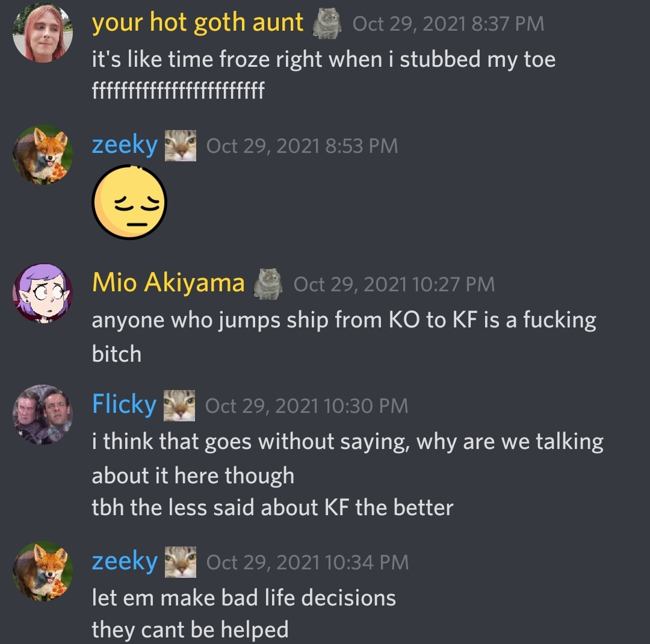The height and width of the screenshot is (644, 650).
Task: Open Mio Akiyama username
Action: pyautogui.click(x=169, y=283)
